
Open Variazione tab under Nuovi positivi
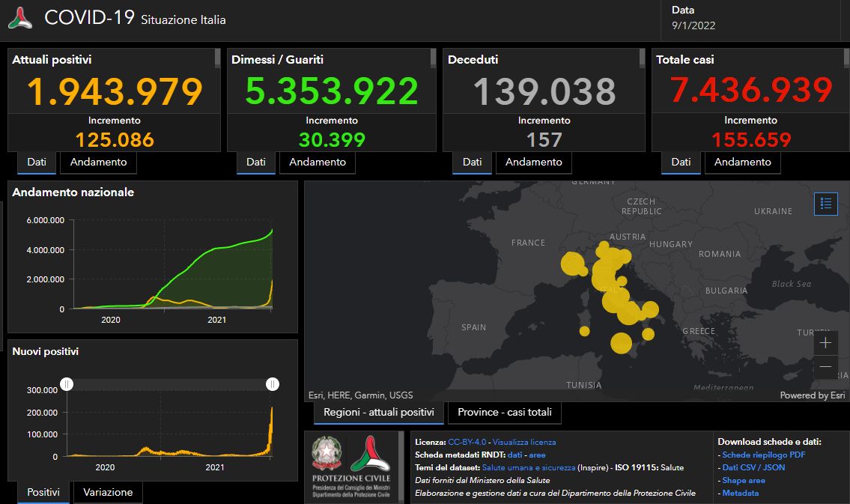coord(108,492)
